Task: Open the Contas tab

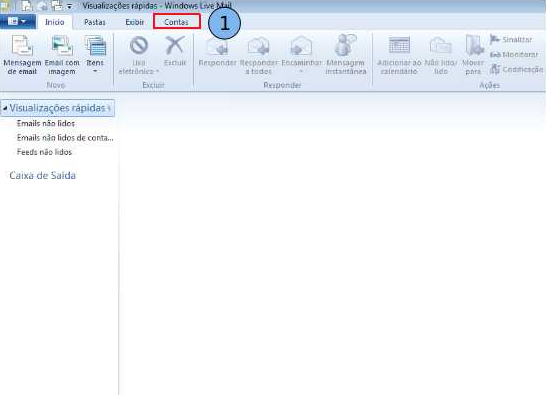Action: pyautogui.click(x=176, y=22)
